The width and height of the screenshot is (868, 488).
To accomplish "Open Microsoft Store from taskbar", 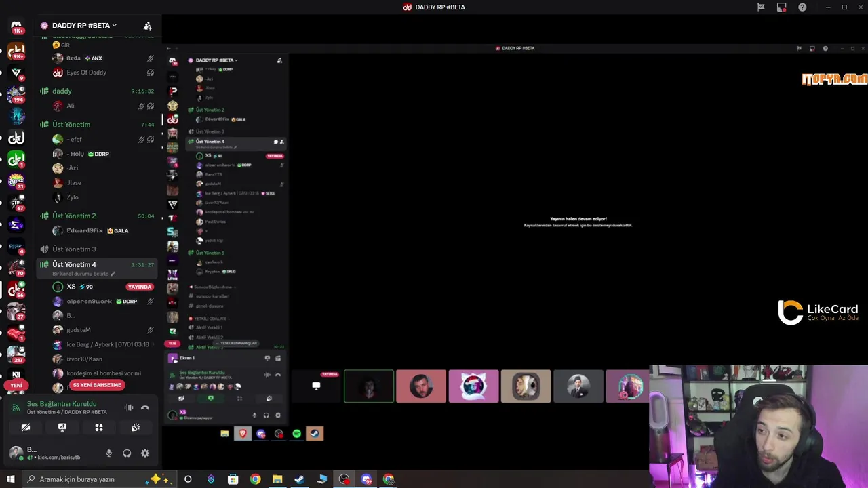I will tap(233, 479).
